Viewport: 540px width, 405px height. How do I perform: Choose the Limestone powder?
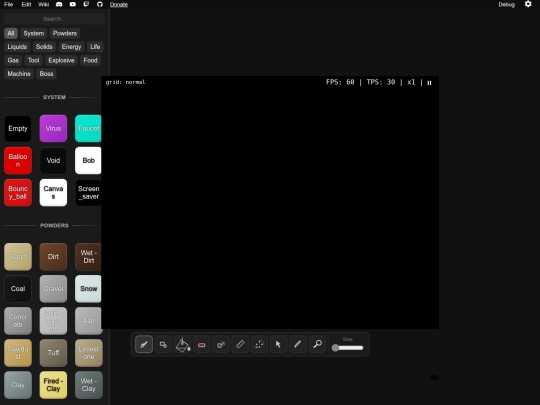pos(89,353)
